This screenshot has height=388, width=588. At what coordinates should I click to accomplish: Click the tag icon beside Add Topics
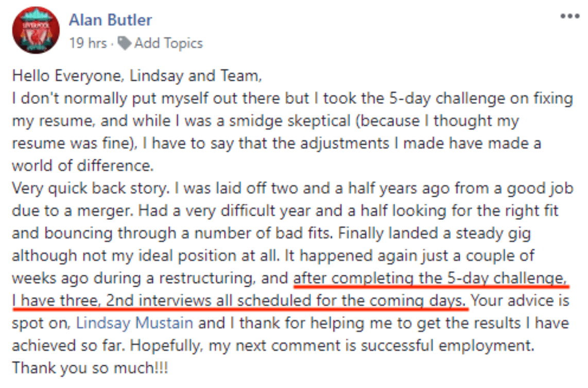click(124, 43)
